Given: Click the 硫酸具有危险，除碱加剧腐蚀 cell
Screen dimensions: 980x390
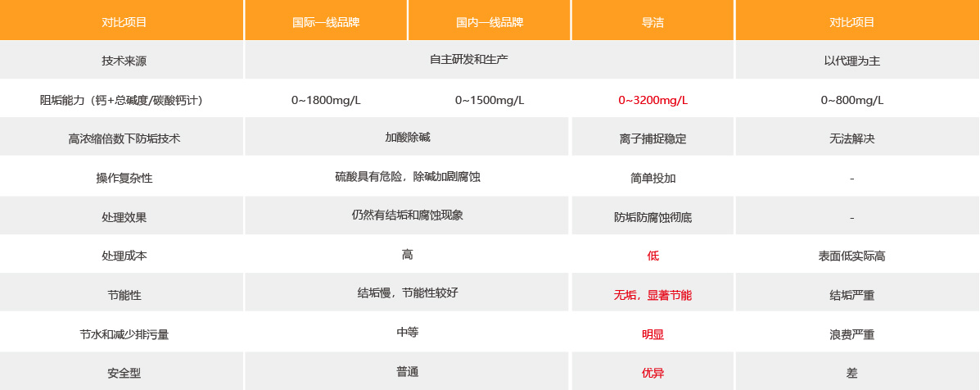Looking at the screenshot, I should coord(408,177).
